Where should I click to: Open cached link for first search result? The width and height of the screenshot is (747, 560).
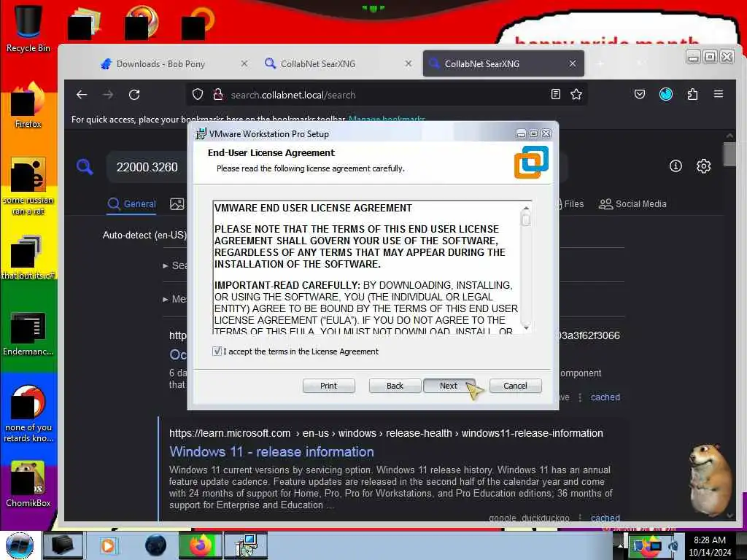click(x=605, y=397)
